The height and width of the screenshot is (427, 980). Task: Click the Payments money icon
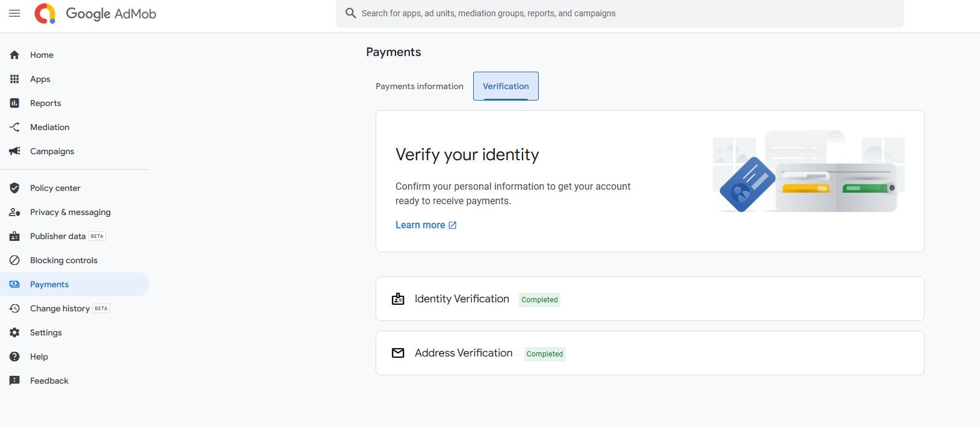14,284
